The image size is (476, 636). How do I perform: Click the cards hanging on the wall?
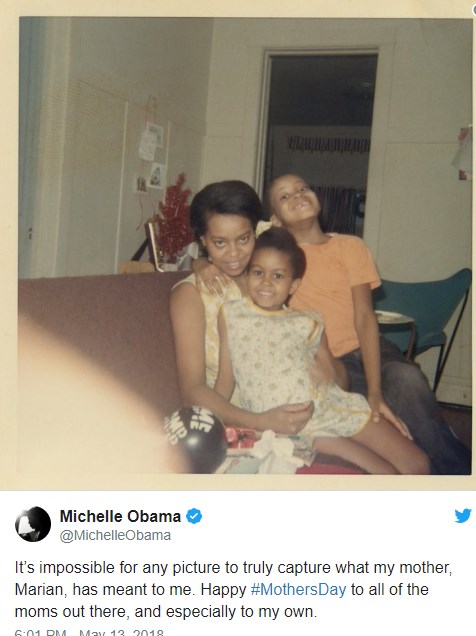coord(151,157)
